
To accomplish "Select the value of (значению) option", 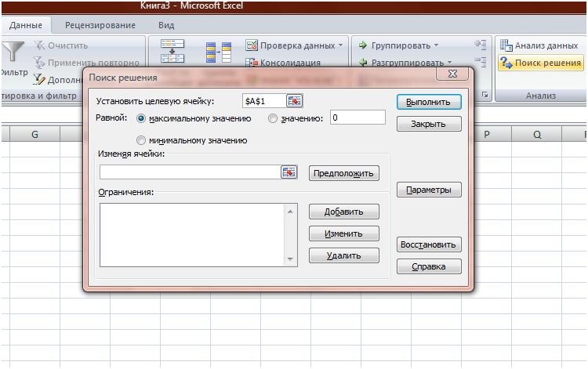I will point(273,119).
